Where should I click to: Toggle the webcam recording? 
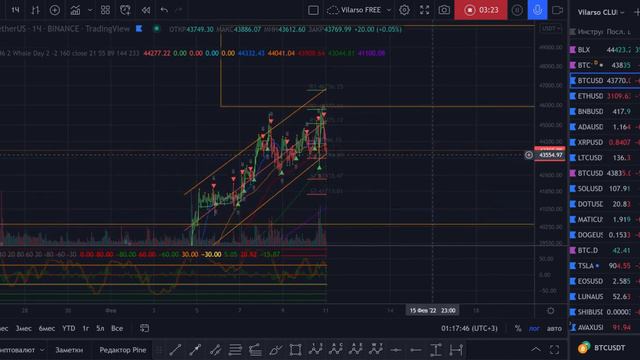point(557,10)
